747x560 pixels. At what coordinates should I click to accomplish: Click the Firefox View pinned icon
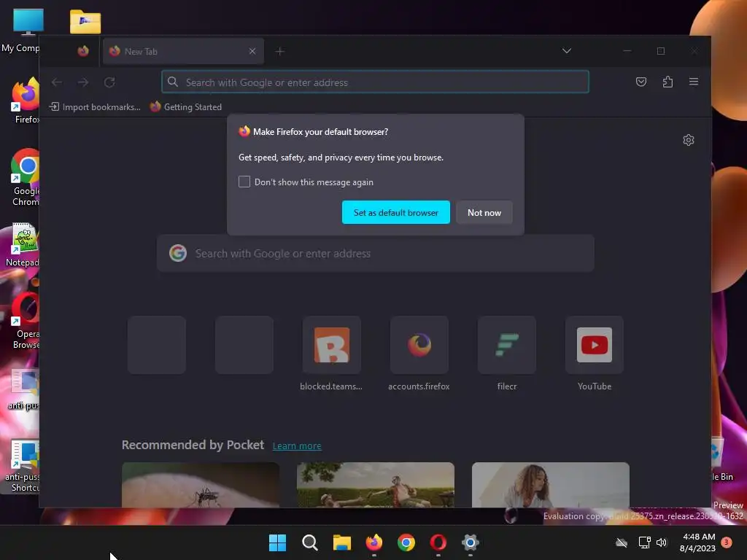point(83,51)
